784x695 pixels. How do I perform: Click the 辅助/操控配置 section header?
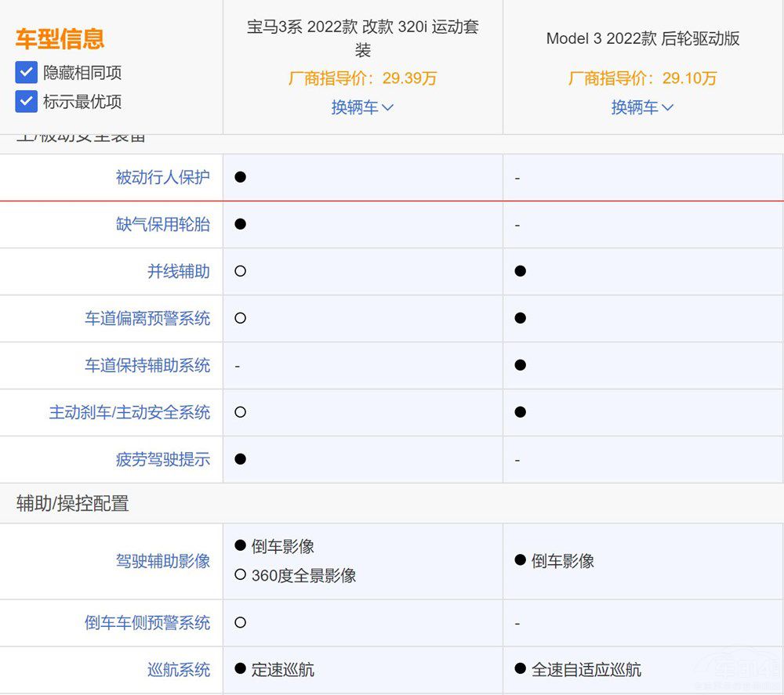pos(72,504)
